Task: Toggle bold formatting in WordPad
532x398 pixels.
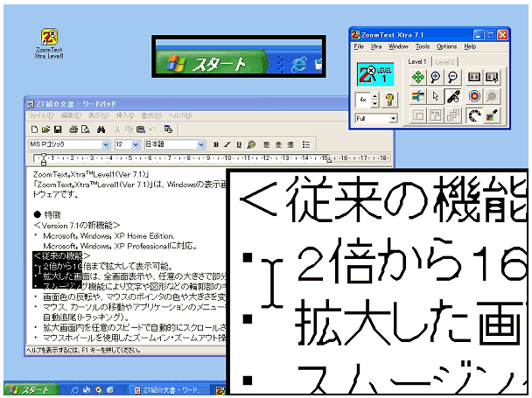Action: [216, 145]
